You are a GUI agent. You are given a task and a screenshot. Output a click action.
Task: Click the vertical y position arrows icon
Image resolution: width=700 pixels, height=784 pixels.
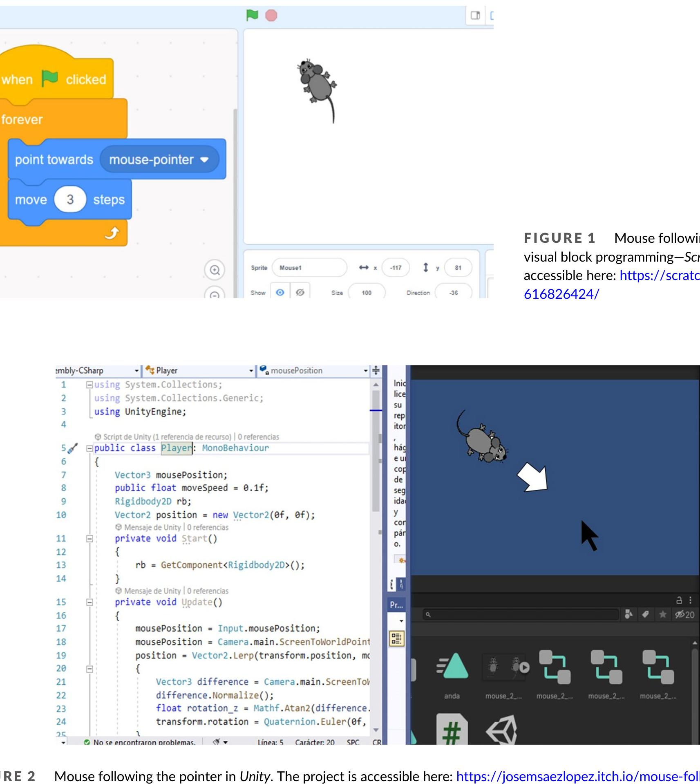[426, 267]
